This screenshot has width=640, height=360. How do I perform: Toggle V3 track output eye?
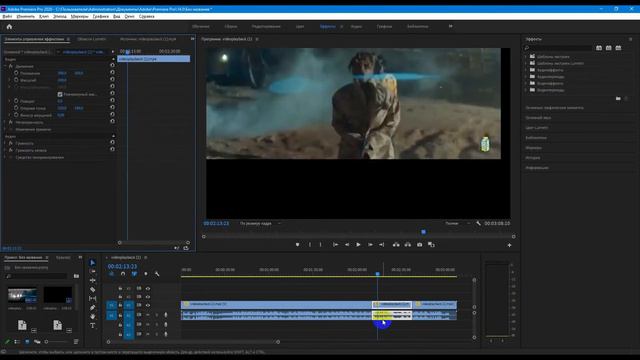click(148, 289)
